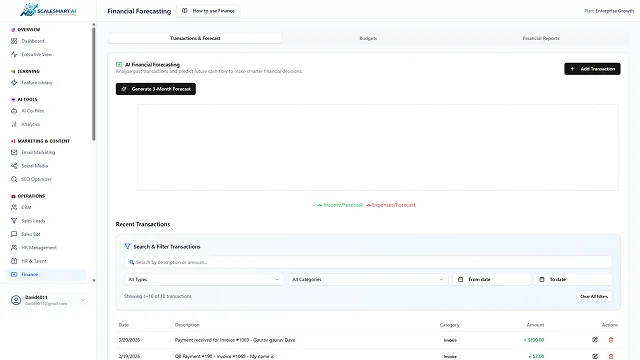Image resolution: width=640 pixels, height=360 pixels.
Task: Click the book icon in How to use Finance
Action: click(184, 11)
